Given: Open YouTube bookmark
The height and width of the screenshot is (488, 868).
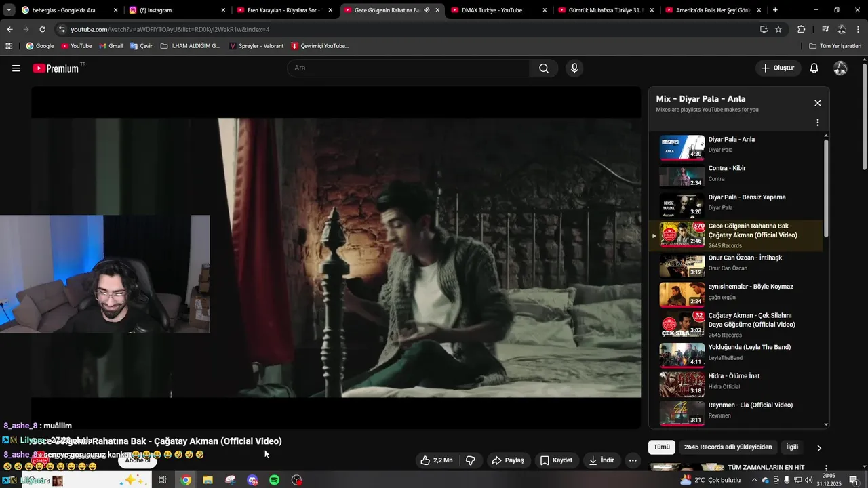Looking at the screenshot, I should coord(76,46).
